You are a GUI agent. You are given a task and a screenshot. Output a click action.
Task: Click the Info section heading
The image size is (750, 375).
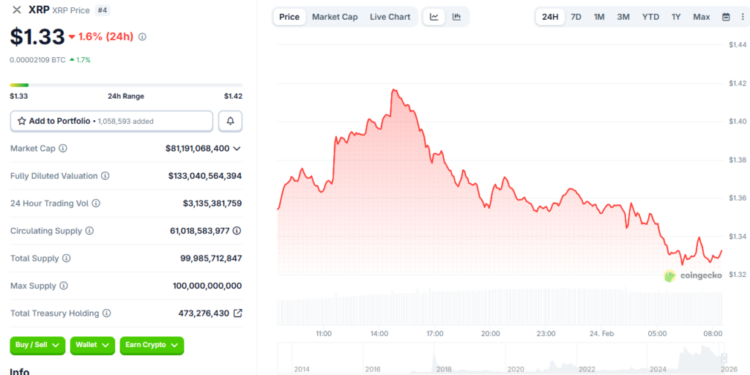pyautogui.click(x=20, y=371)
